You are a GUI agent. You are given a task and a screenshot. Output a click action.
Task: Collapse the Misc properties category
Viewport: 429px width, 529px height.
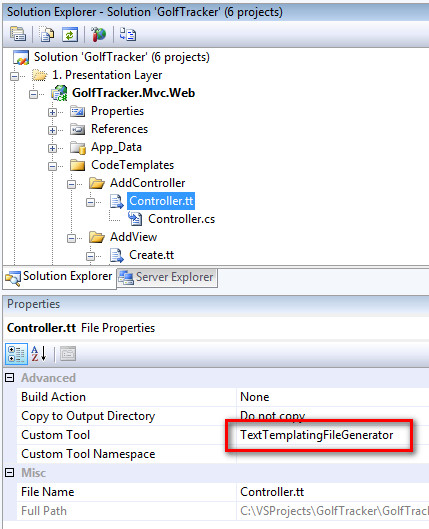coord(9,473)
